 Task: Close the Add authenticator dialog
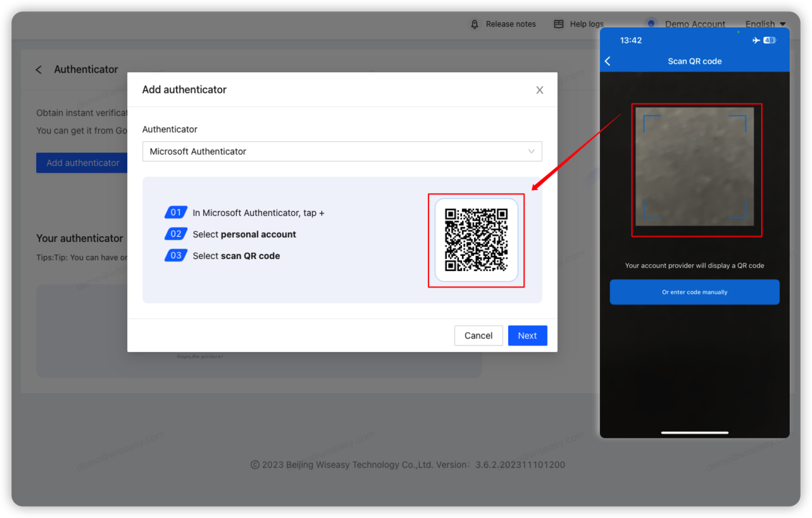click(x=539, y=90)
